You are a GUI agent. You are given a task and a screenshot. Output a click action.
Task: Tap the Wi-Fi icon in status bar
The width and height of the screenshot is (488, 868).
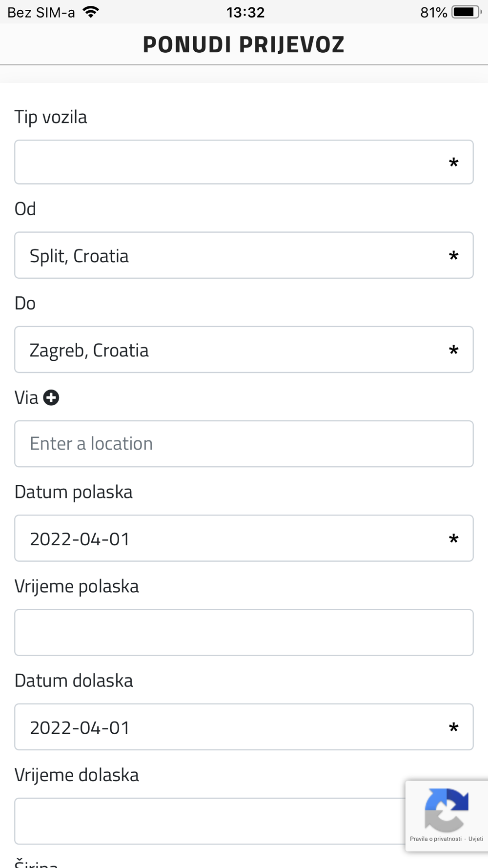[x=91, y=12]
